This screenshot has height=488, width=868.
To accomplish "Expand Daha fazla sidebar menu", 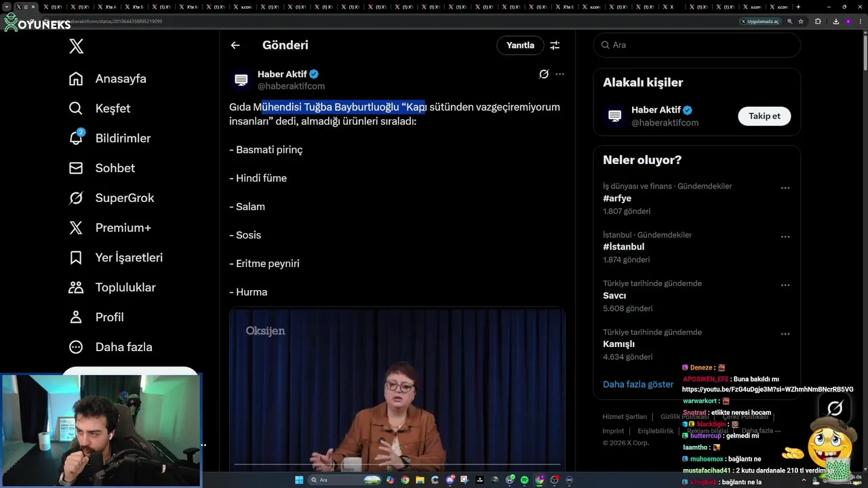I will 111,347.
